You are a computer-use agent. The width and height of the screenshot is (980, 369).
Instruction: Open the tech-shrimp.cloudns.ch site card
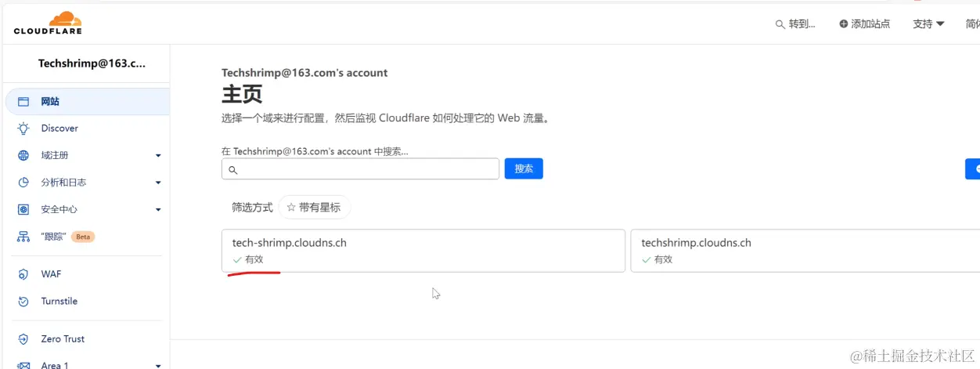tap(423, 251)
